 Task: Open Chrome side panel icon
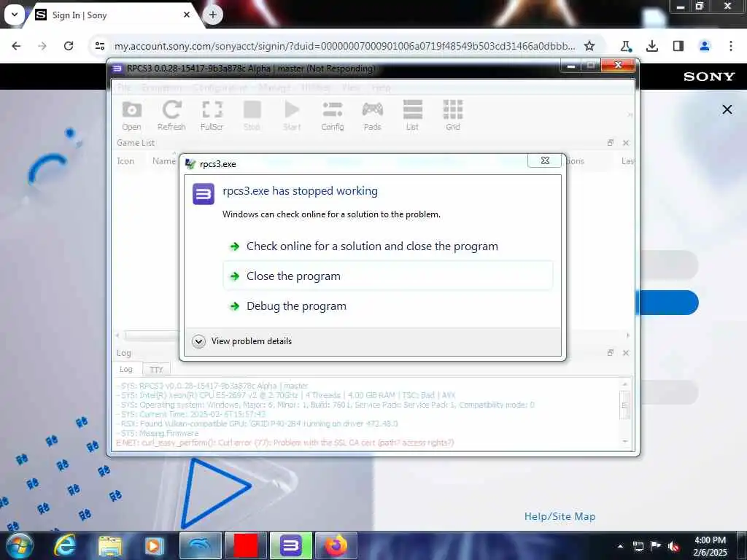678,46
